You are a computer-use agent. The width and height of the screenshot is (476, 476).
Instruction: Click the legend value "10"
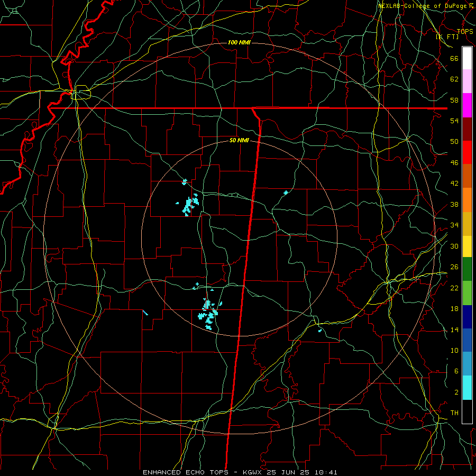454,351
